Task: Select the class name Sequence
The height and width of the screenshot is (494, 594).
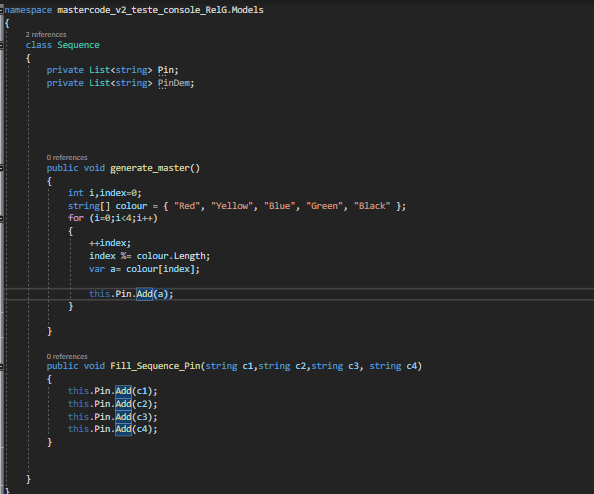Action: pyautogui.click(x=78, y=45)
